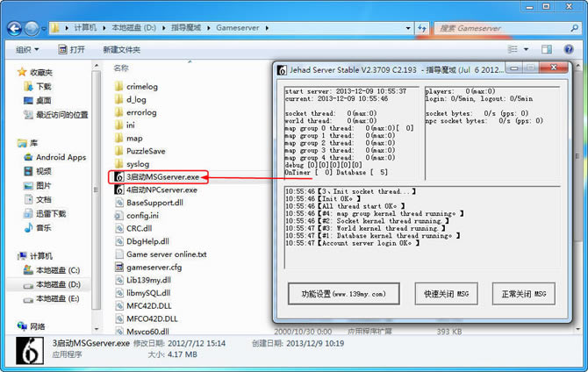The height and width of the screenshot is (372, 588).
Task: Click 打开 in the toolbar
Action: point(71,50)
